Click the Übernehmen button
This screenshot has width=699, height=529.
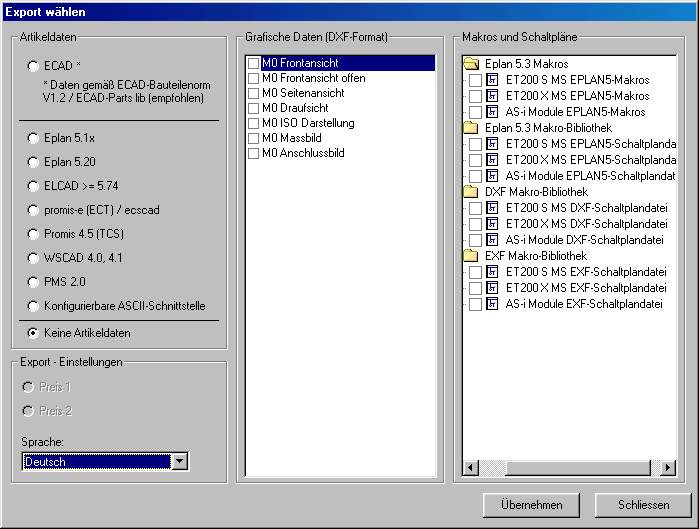tap(531, 505)
